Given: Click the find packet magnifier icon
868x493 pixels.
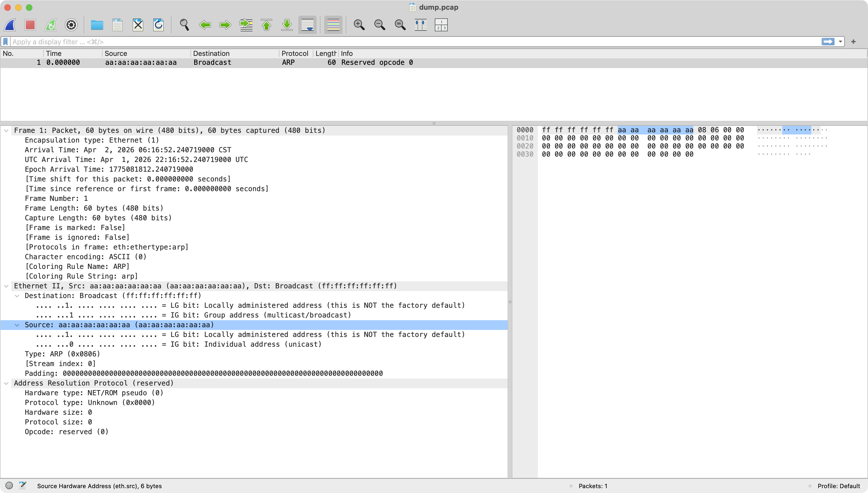Looking at the screenshot, I should click(184, 25).
